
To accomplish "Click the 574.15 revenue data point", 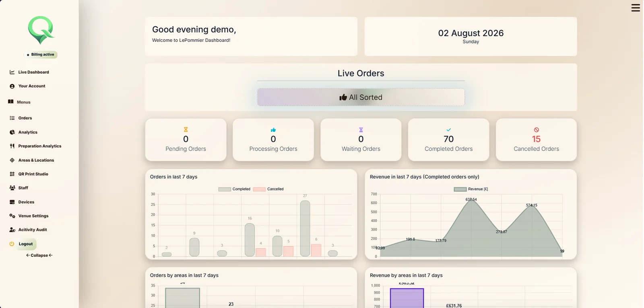I will tap(532, 205).
